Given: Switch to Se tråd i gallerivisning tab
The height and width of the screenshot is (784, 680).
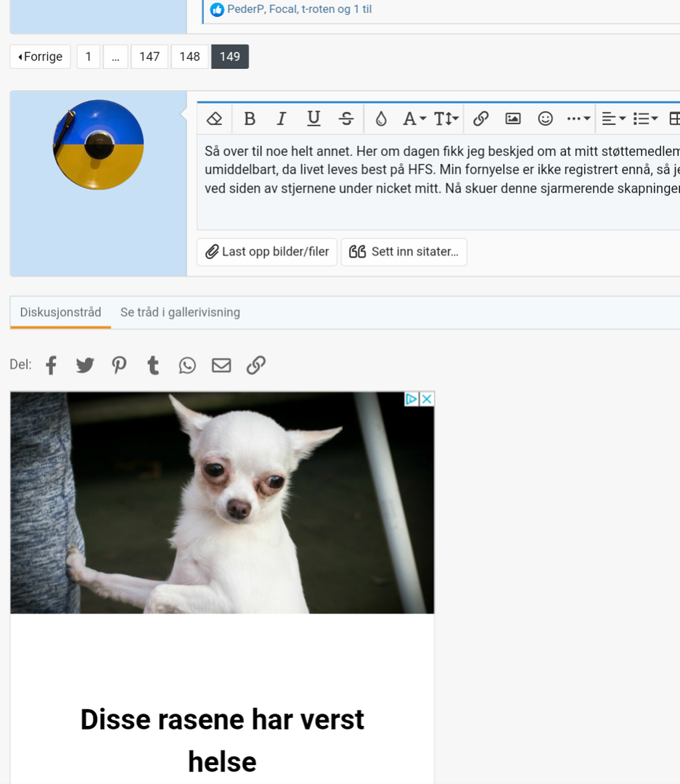Looking at the screenshot, I should (180, 312).
